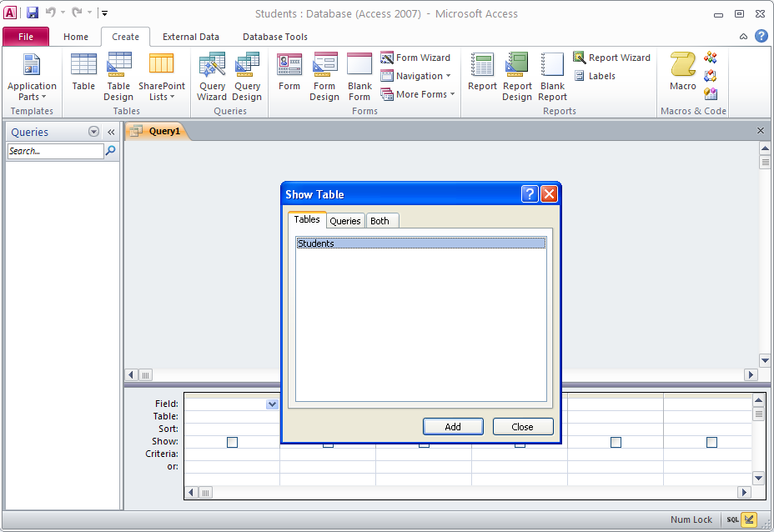Open Queries navigation pane category menu
The width and height of the screenshot is (774, 532).
(93, 132)
